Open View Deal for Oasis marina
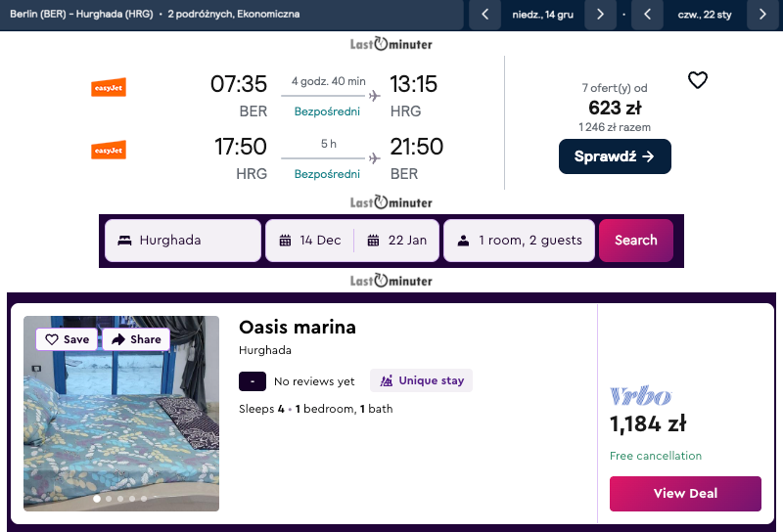The image size is (783, 532). click(x=684, y=493)
